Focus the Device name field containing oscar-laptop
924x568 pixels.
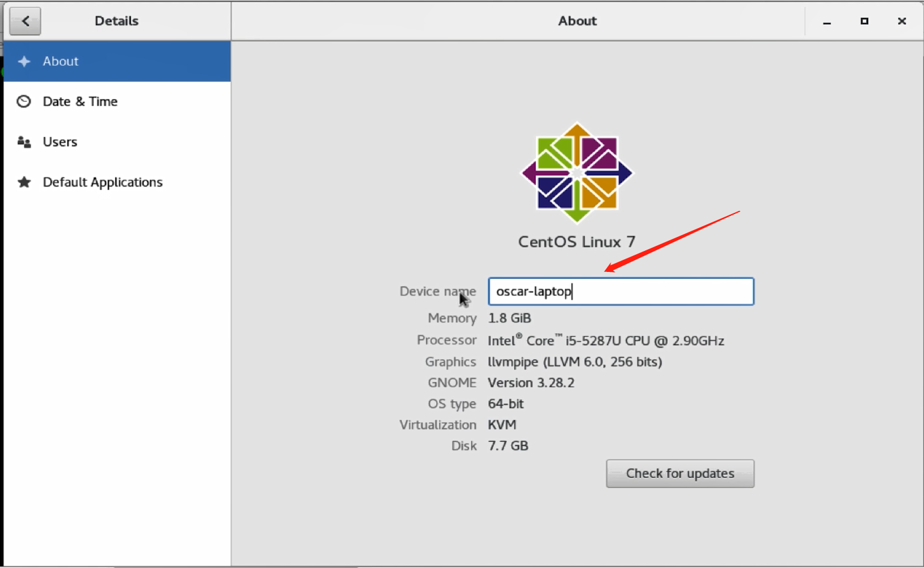(621, 292)
